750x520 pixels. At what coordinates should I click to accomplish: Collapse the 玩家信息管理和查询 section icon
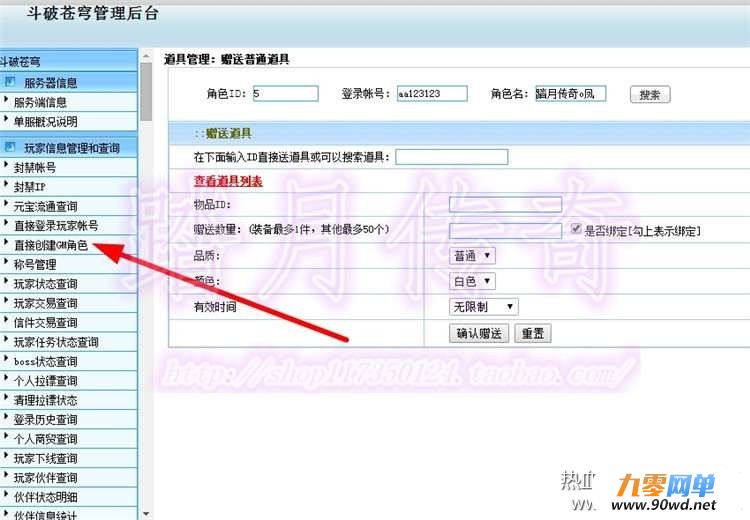point(10,147)
